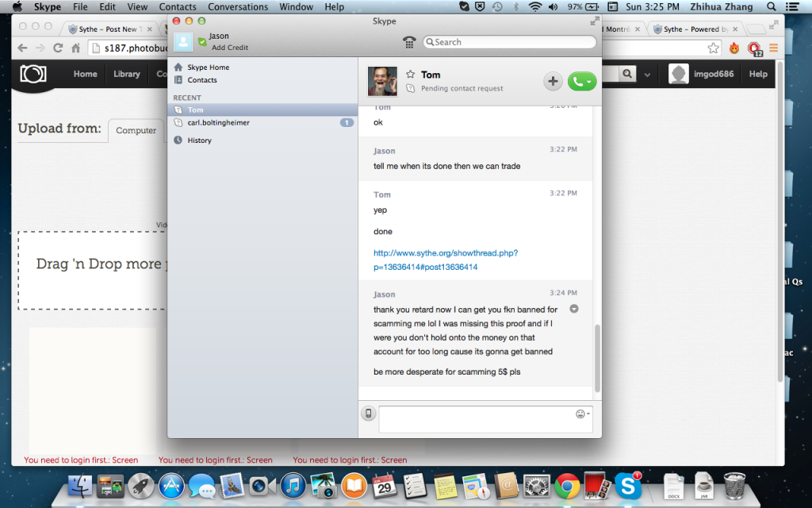
Task: Open System Preferences from the Dock
Action: [537, 487]
